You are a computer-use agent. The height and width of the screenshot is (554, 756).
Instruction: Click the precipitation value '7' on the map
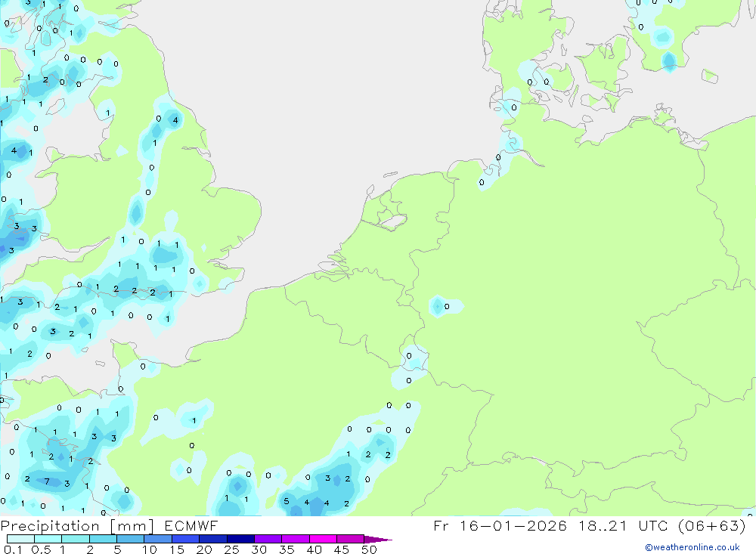point(47,481)
